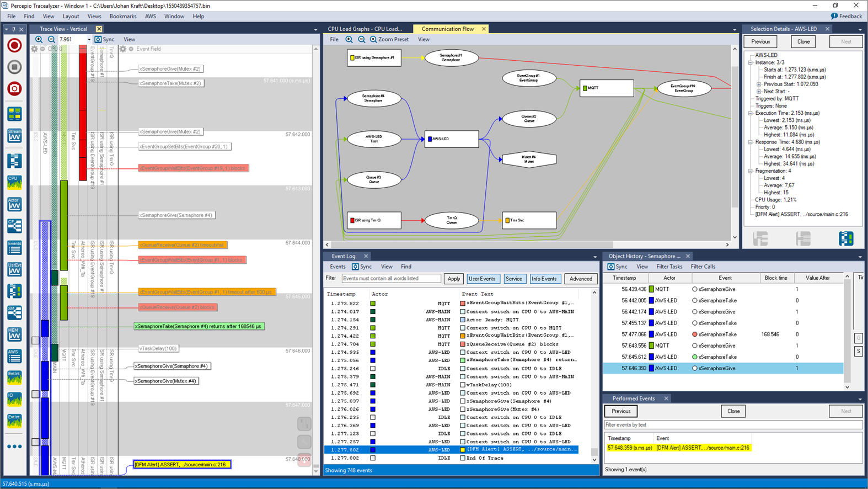Toggle Sync in the Trace View toolbar
Viewport: 868px width, 489px height.
point(105,39)
